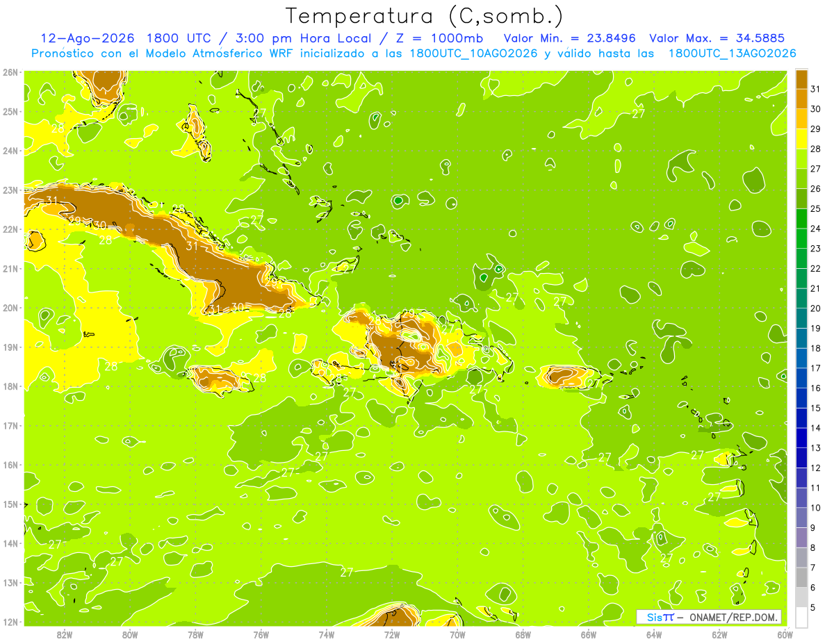Click the colorbar label "25"

(x=816, y=208)
